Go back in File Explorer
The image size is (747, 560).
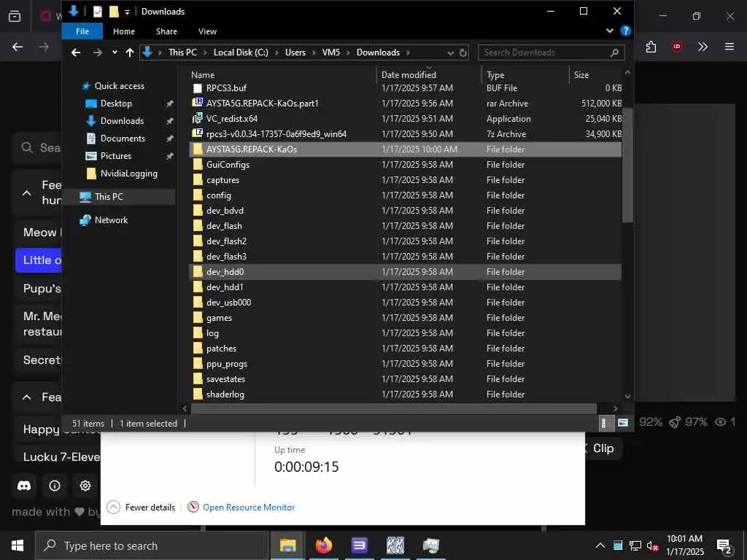[x=76, y=52]
